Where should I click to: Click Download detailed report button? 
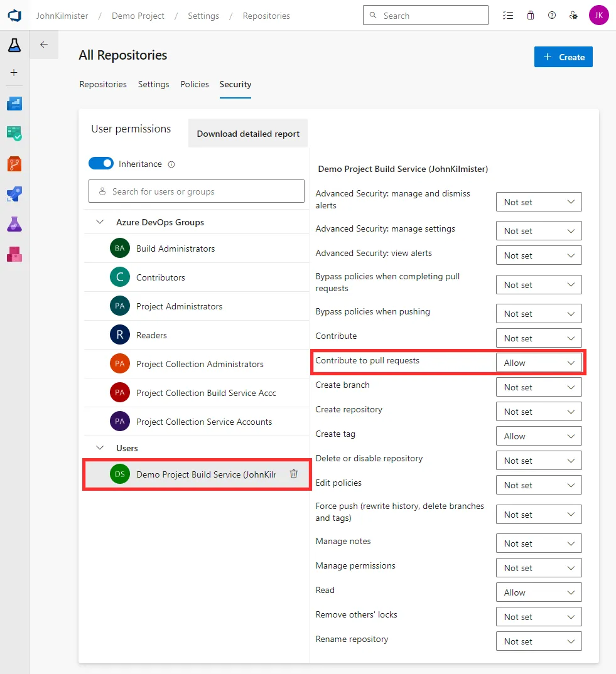click(248, 133)
